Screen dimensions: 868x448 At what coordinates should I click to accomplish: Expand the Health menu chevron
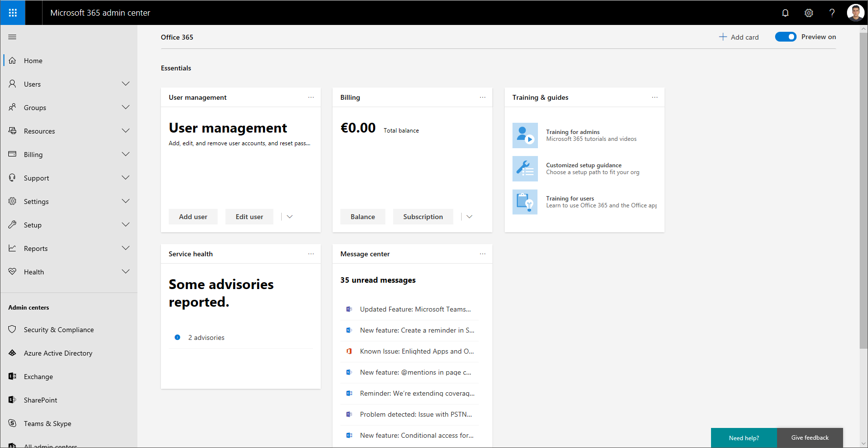(x=126, y=271)
